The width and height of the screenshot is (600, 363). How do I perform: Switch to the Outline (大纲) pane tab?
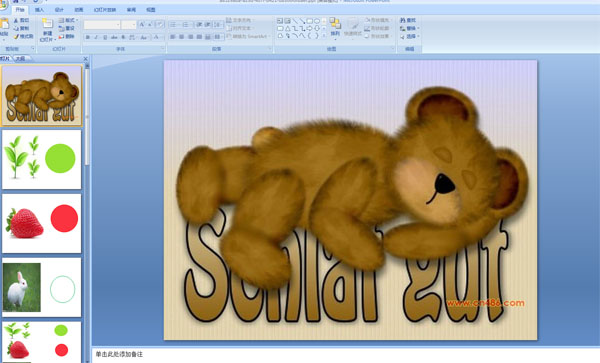[x=21, y=59]
